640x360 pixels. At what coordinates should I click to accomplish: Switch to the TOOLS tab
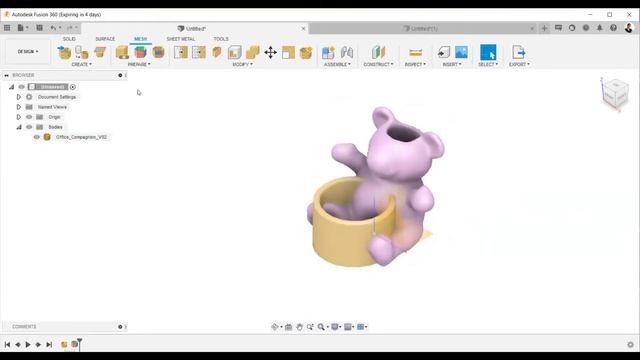pos(221,39)
